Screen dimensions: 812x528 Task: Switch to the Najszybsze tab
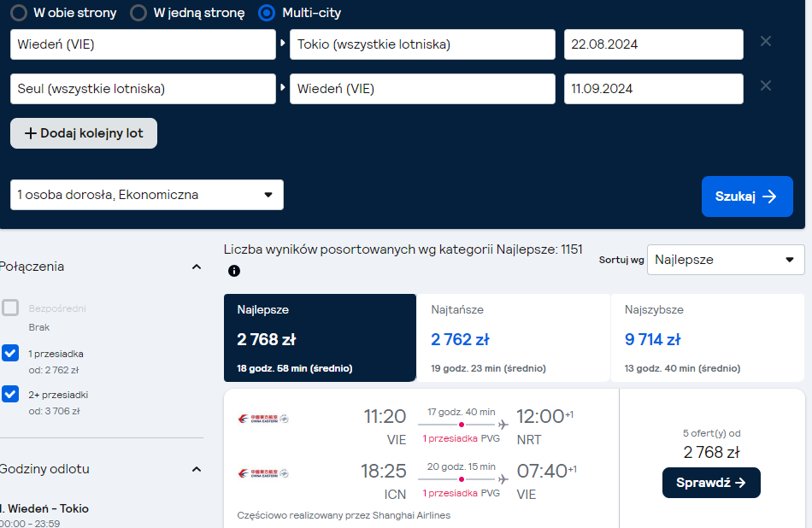coord(708,338)
